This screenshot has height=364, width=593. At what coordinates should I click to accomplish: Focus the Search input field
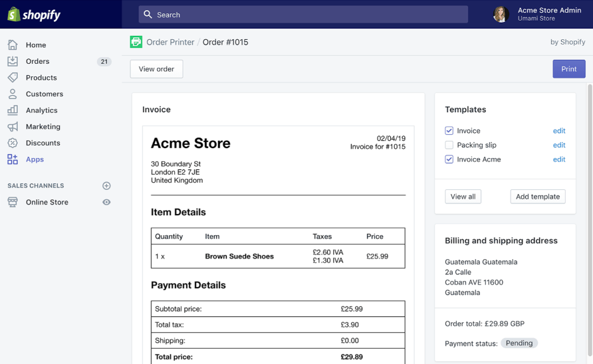pyautogui.click(x=303, y=15)
